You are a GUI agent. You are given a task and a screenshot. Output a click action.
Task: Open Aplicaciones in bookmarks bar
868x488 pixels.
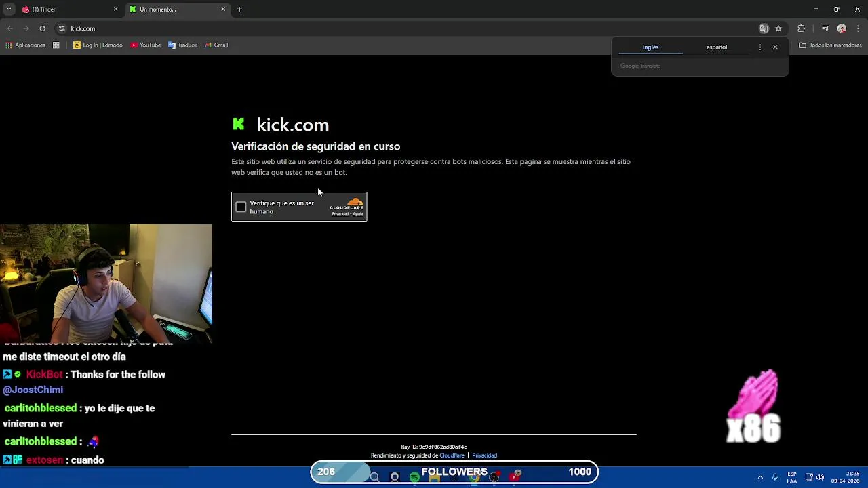(x=26, y=45)
